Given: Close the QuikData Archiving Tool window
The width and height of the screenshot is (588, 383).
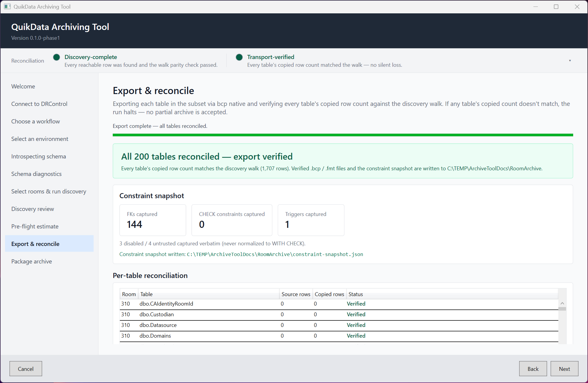Looking at the screenshot, I should 577,7.
